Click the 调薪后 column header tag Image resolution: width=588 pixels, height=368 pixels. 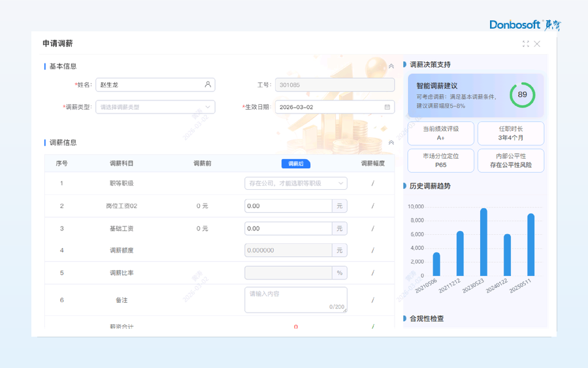[x=296, y=164]
